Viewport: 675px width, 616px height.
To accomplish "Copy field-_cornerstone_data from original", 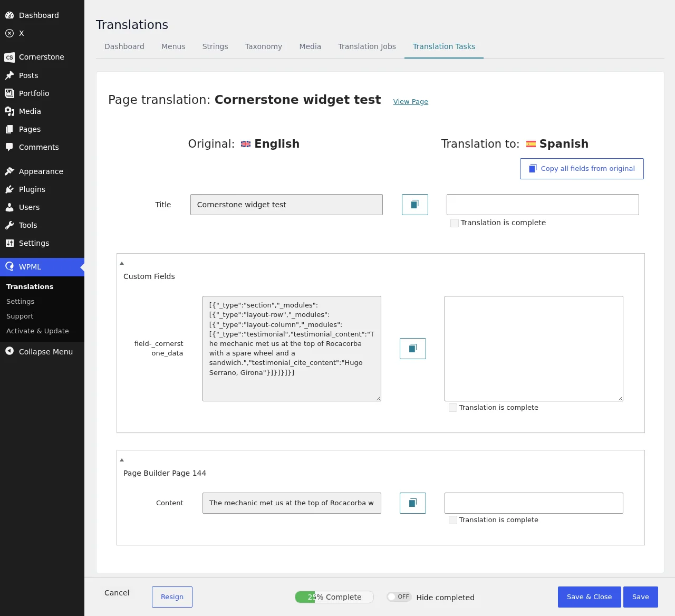I will click(x=413, y=349).
